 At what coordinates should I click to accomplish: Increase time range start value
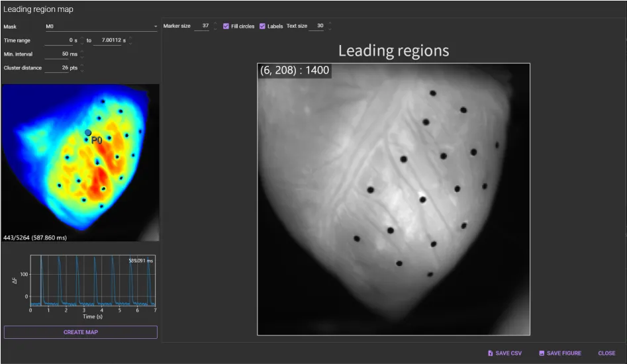82,38
